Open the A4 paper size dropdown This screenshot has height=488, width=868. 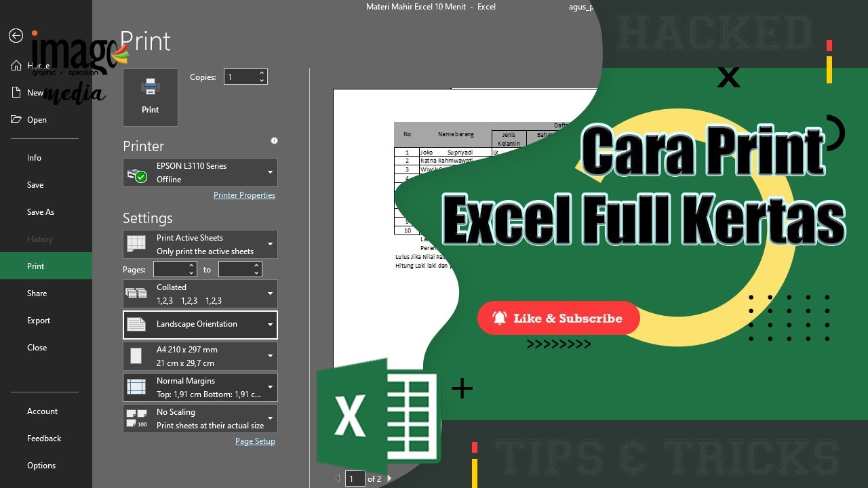pyautogui.click(x=200, y=357)
